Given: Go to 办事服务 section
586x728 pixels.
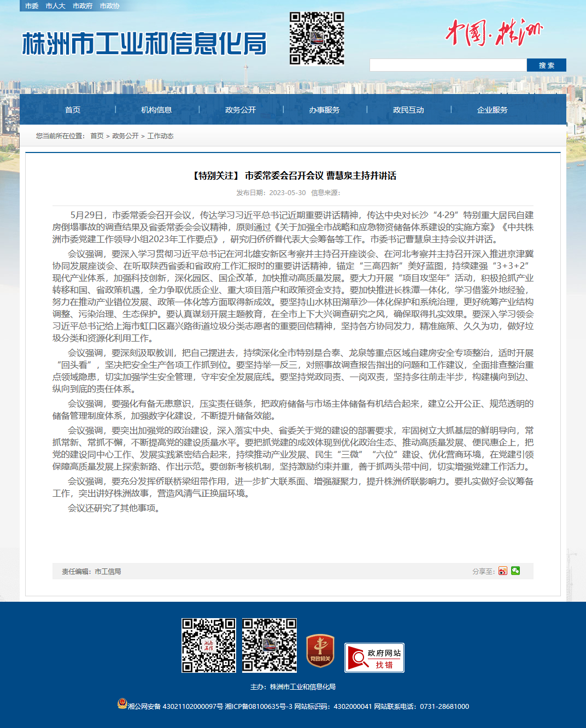Looking at the screenshot, I should coord(324,110).
